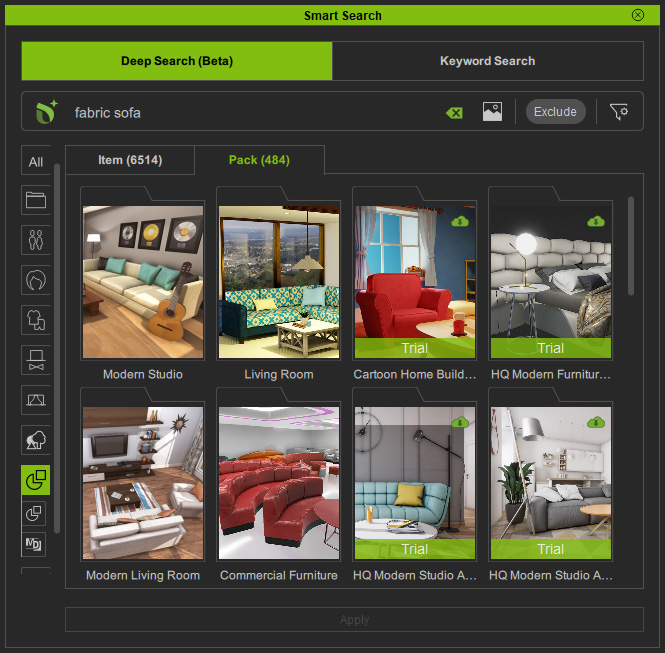This screenshot has width=665, height=653.
Task: Select the Actor category icon
Action: (36, 240)
